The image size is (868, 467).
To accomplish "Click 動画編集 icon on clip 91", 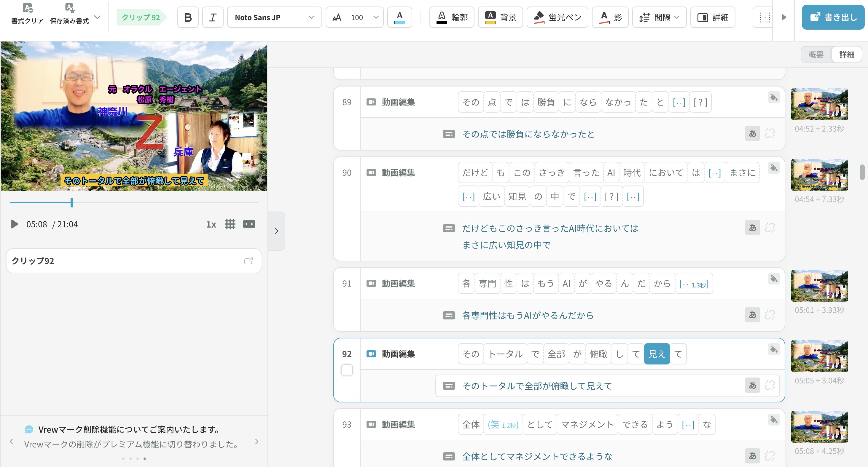I will [371, 284].
